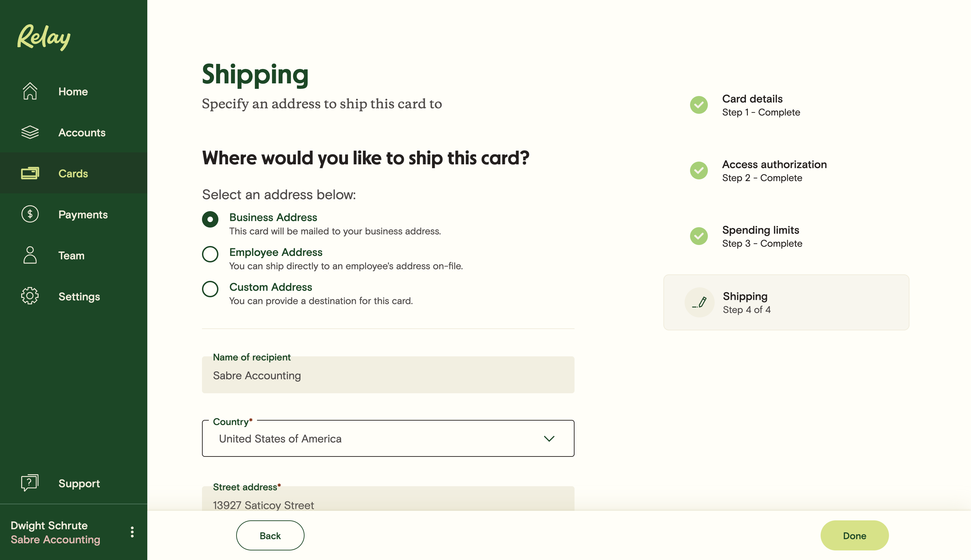The width and height of the screenshot is (971, 560).
Task: Open Payments dollar-sign icon
Action: pos(30,214)
